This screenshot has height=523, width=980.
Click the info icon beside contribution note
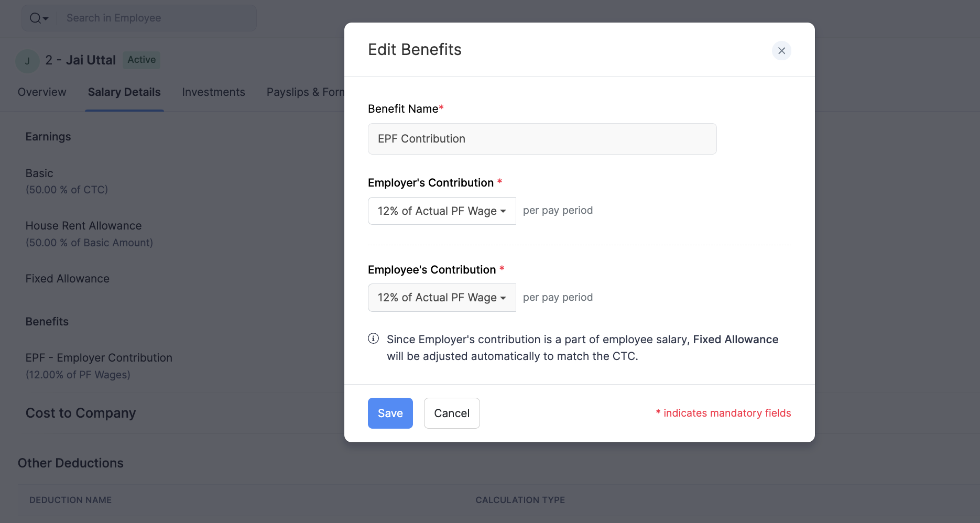(373, 339)
